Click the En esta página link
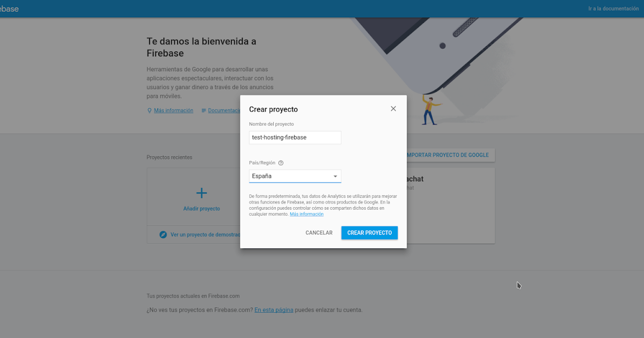644x338 pixels. (x=274, y=310)
